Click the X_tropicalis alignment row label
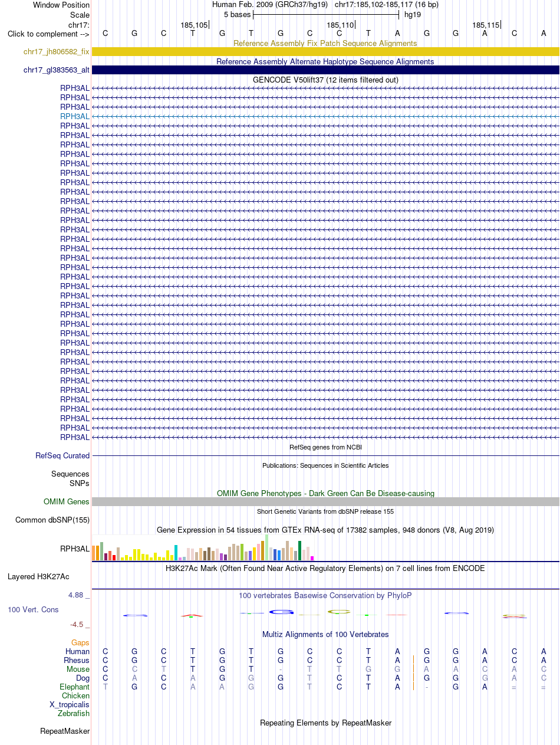The width and height of the screenshot is (560, 745). tap(70, 705)
